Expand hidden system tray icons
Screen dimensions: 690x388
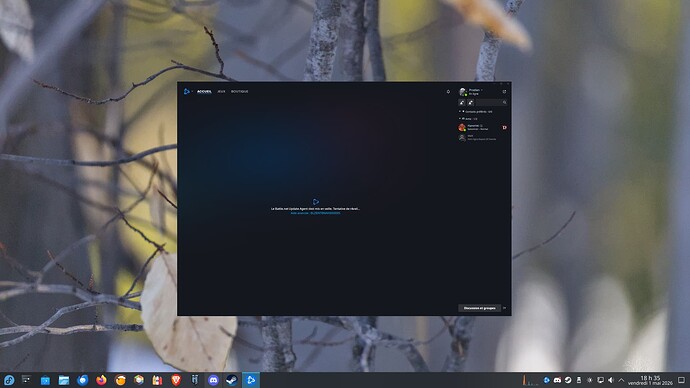click(x=621, y=380)
